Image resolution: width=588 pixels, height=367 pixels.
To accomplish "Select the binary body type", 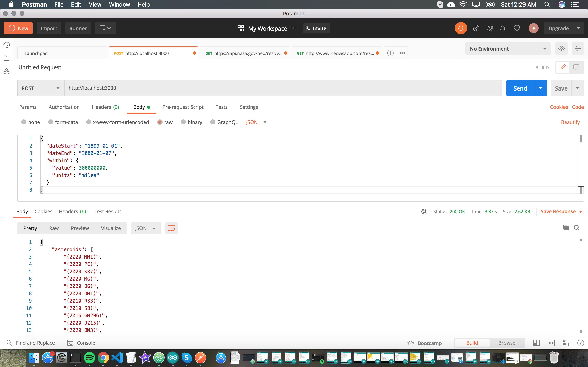I will coord(184,122).
